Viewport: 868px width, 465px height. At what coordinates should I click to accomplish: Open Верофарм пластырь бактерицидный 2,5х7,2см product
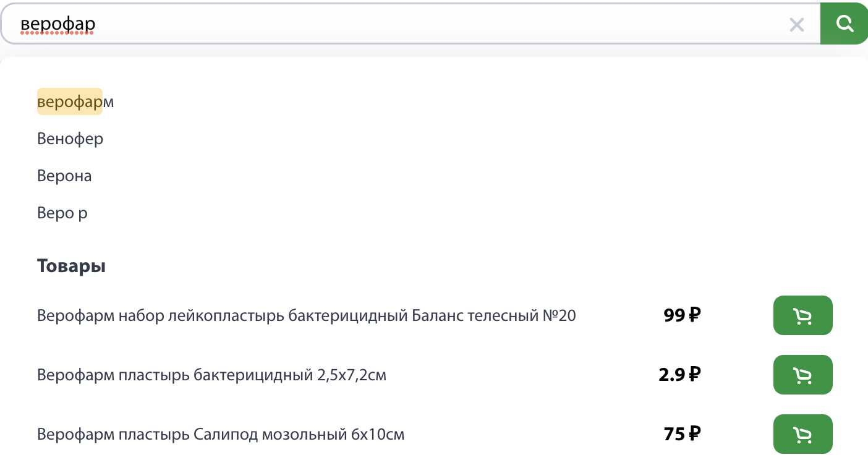point(211,375)
